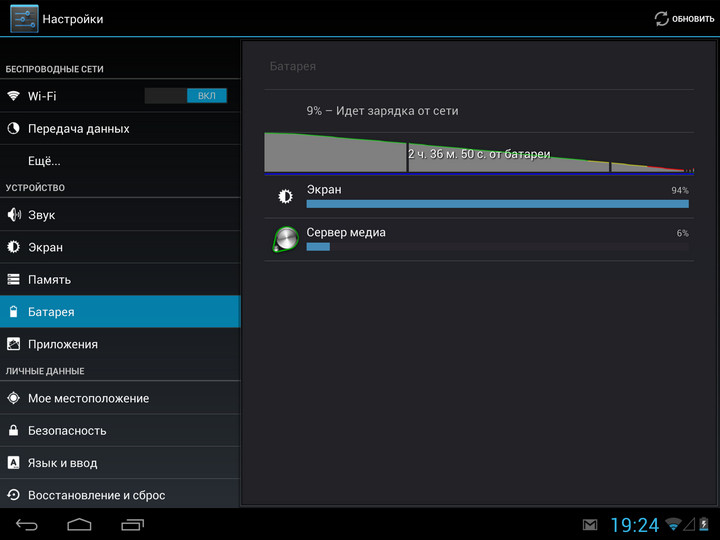Open Звук sound settings
The image size is (720, 540).
(x=120, y=214)
